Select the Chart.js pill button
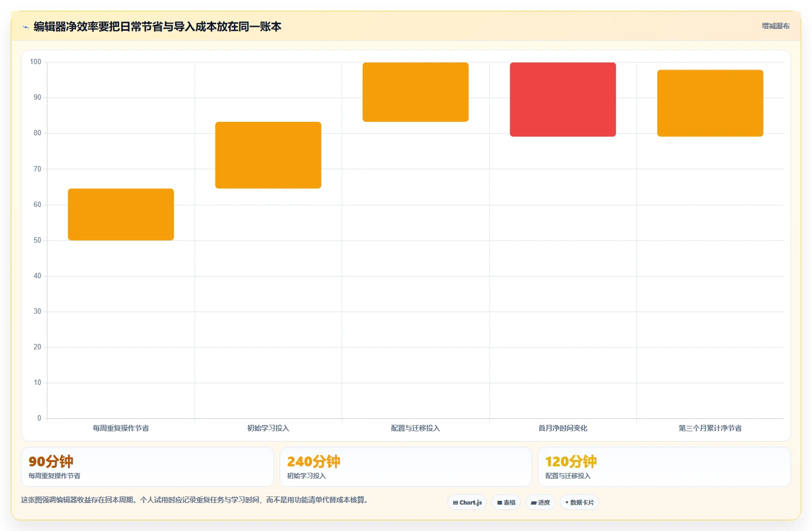This screenshot has width=812, height=531. [x=467, y=502]
